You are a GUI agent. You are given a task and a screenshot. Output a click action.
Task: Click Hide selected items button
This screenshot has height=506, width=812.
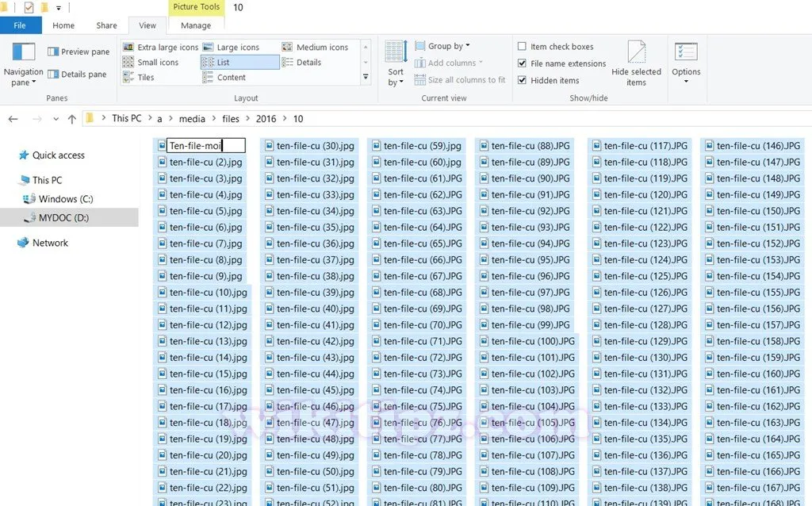(636, 63)
